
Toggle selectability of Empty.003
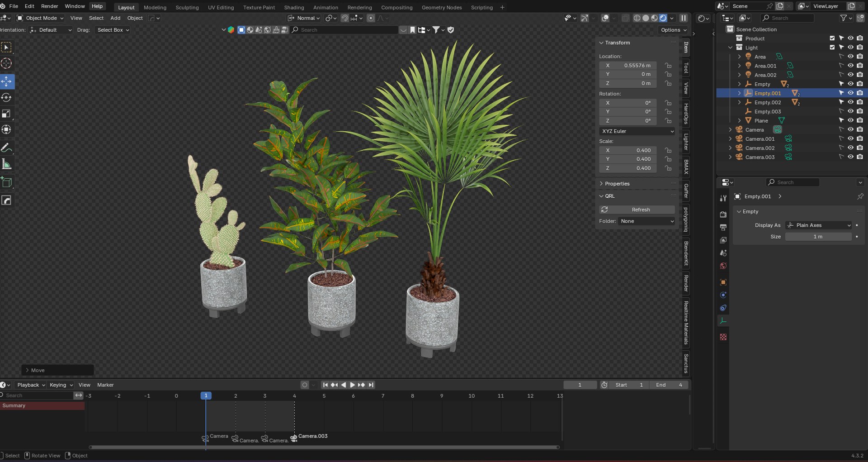click(x=841, y=111)
